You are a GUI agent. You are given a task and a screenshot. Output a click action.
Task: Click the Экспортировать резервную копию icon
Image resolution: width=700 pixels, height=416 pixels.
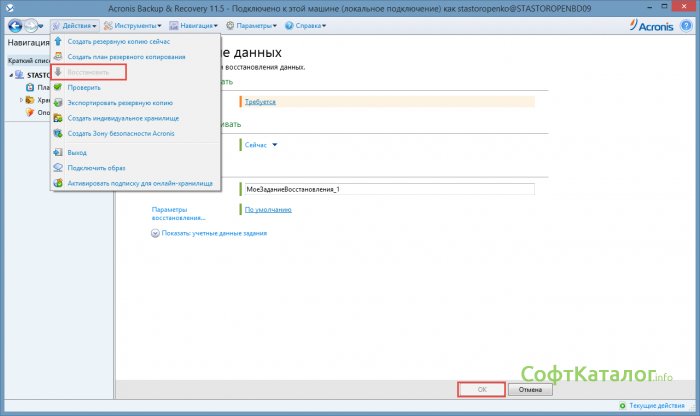coord(58,102)
